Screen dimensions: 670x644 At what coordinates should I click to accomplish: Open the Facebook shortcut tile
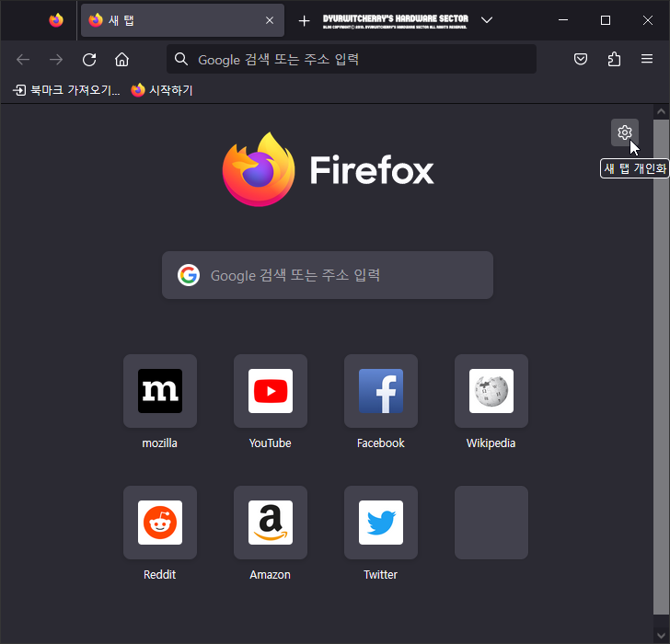(x=381, y=391)
